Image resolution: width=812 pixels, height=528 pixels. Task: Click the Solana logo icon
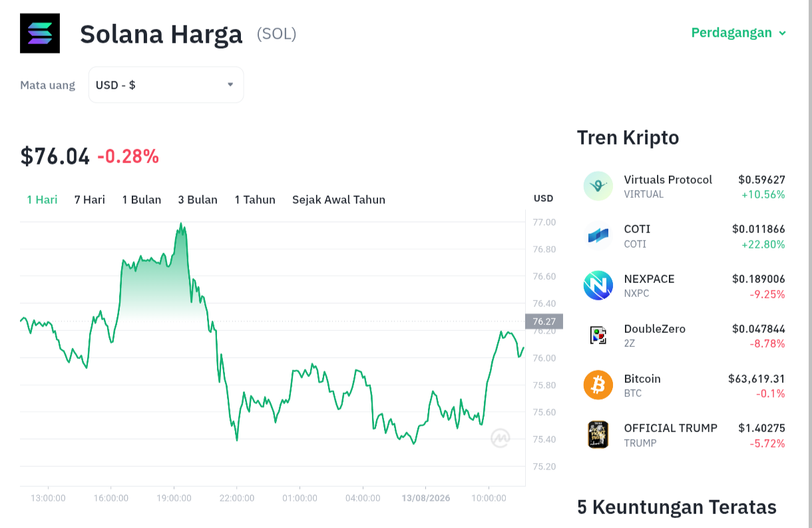(x=40, y=33)
